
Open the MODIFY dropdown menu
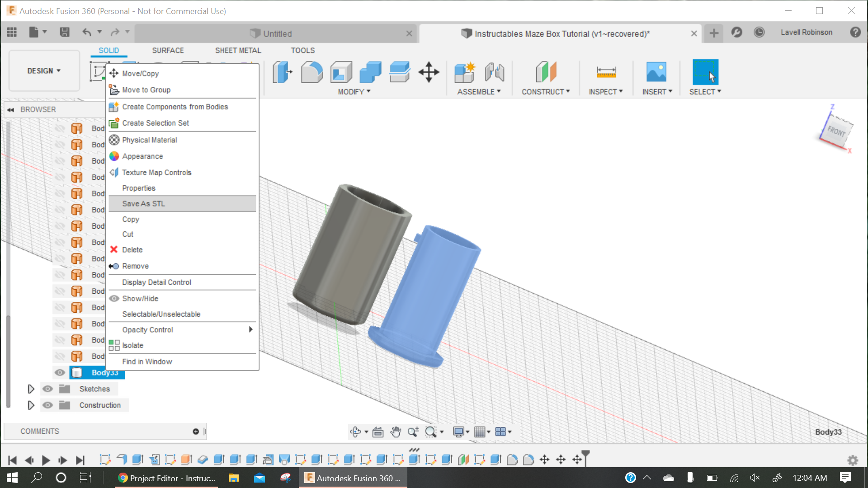point(354,92)
